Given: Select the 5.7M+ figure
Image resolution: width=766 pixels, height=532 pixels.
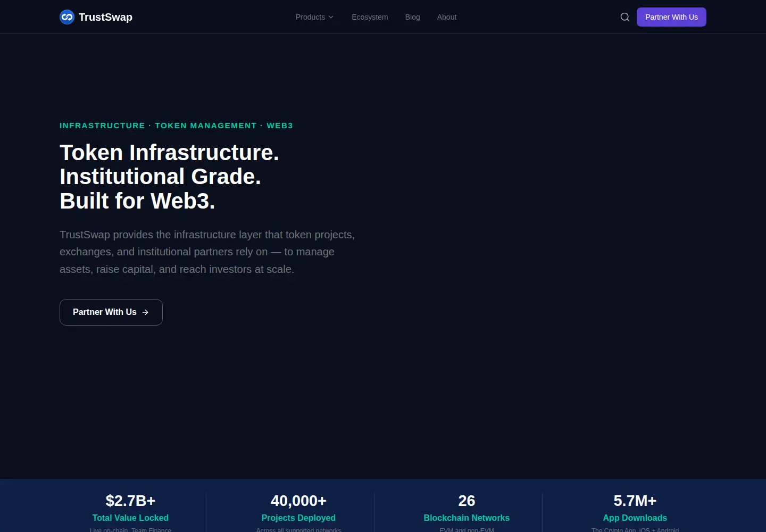Looking at the screenshot, I should tap(635, 501).
